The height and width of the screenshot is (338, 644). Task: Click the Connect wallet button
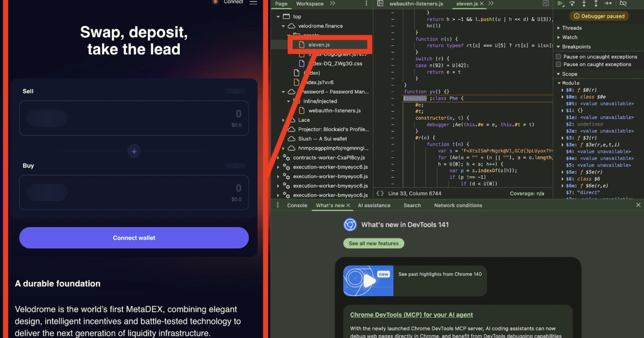point(134,238)
